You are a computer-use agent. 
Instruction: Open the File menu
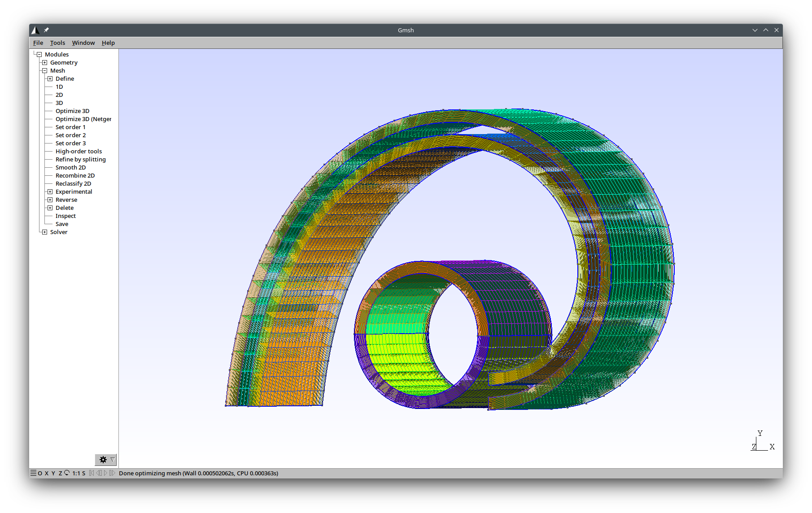coord(38,43)
